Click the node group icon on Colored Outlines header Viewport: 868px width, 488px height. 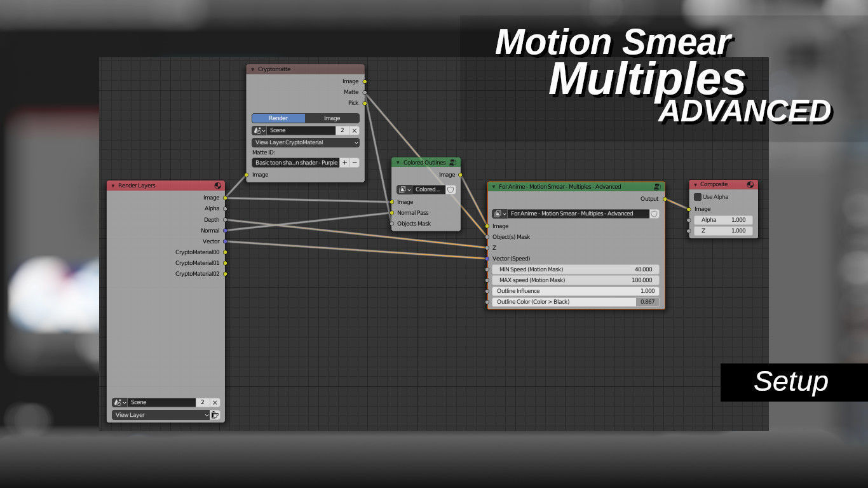(453, 162)
